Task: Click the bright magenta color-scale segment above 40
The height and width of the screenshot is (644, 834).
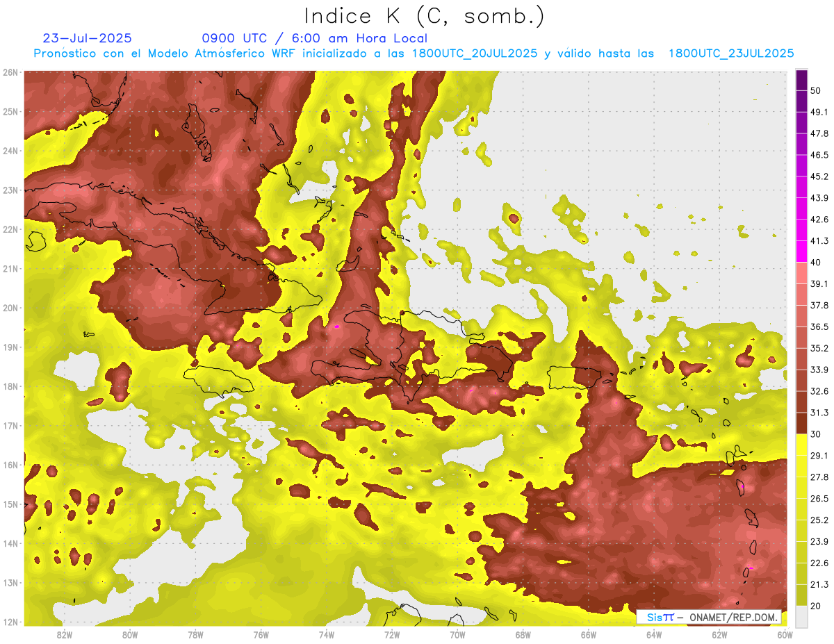Action: (801, 251)
